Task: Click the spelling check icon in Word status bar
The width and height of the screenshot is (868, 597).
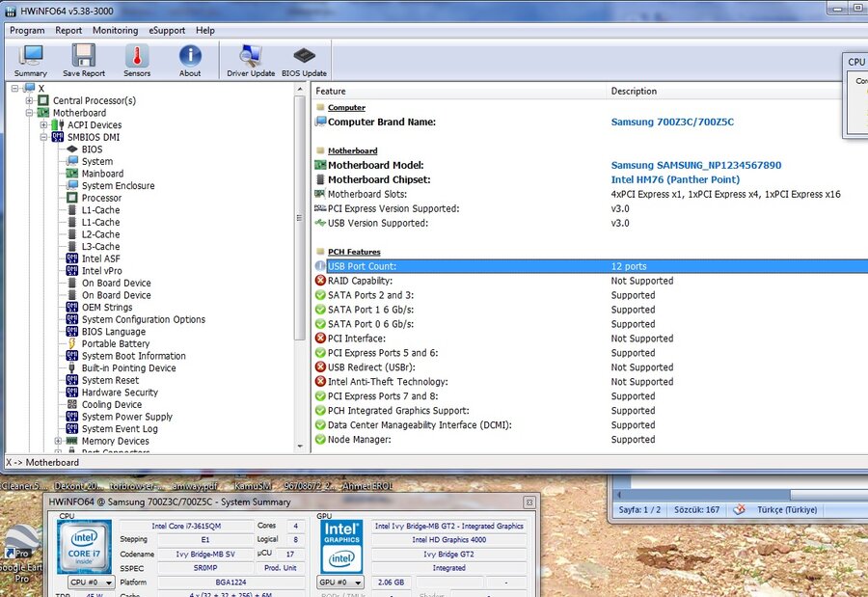Action: [739, 509]
